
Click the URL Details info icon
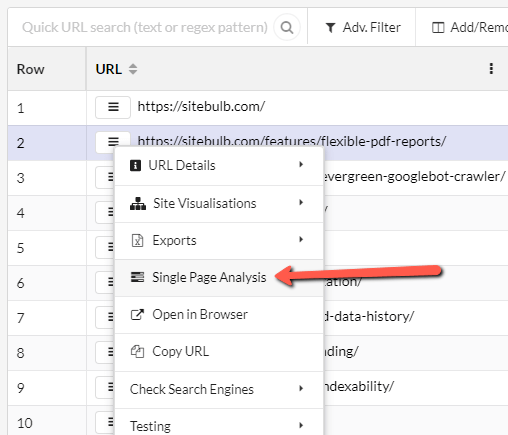pyautogui.click(x=135, y=165)
